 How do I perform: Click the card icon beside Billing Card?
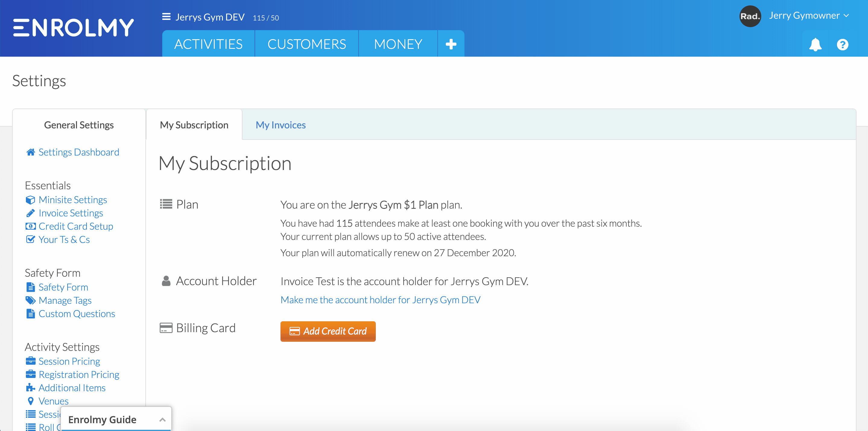tap(166, 328)
